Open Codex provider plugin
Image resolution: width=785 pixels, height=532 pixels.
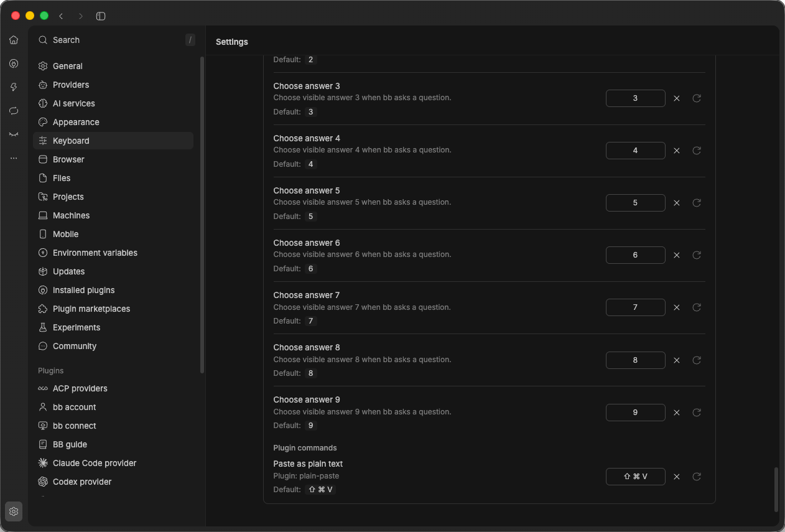click(x=113, y=482)
